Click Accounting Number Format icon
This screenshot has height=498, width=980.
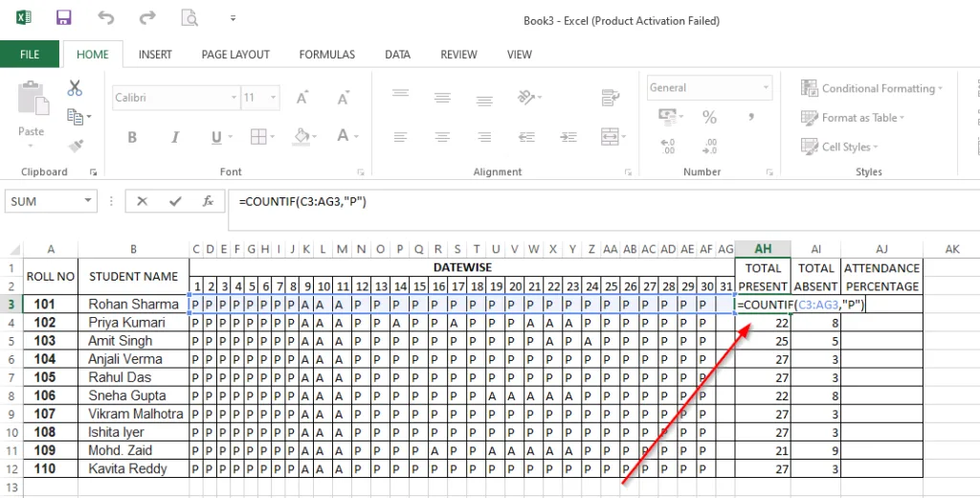coord(667,117)
